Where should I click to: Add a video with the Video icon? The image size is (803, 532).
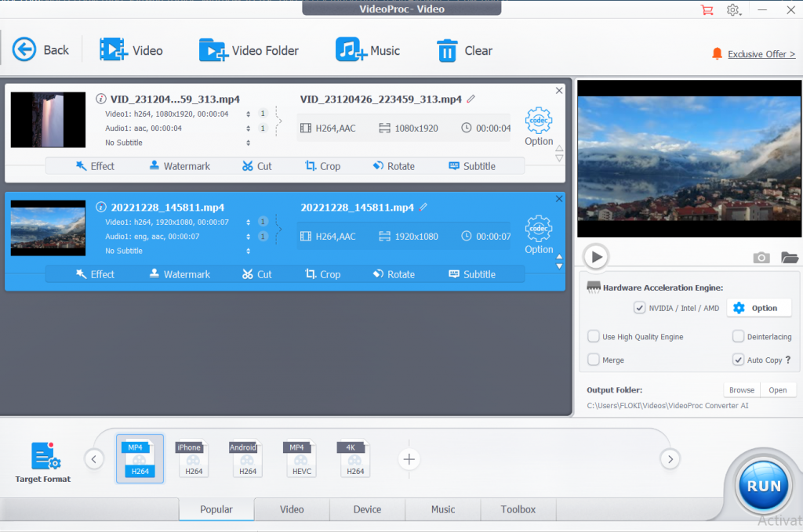(113, 50)
